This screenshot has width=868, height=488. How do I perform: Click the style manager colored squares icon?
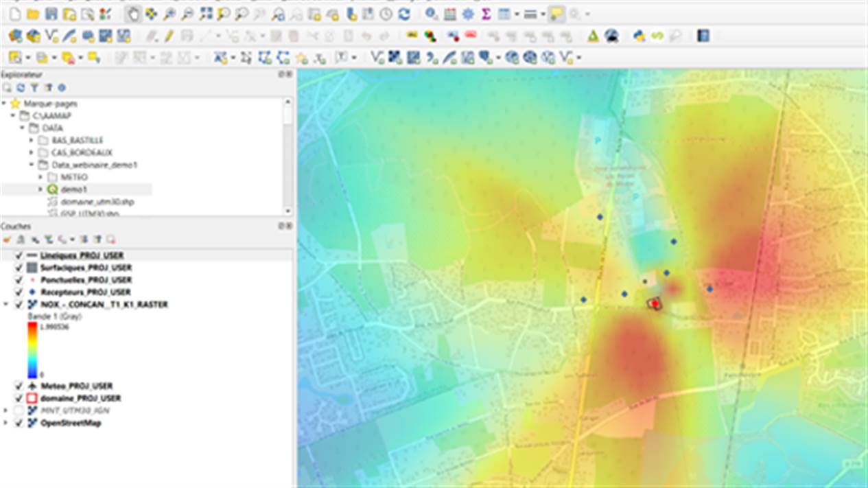[x=105, y=14]
